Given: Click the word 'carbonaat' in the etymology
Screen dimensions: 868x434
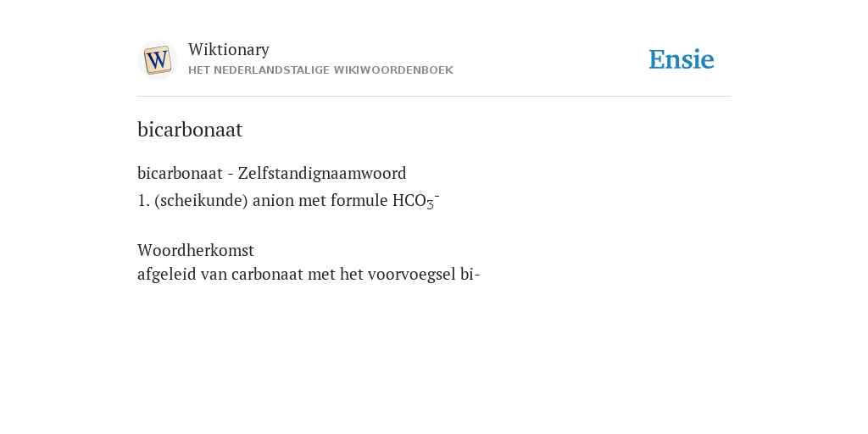Looking at the screenshot, I should click(267, 275).
